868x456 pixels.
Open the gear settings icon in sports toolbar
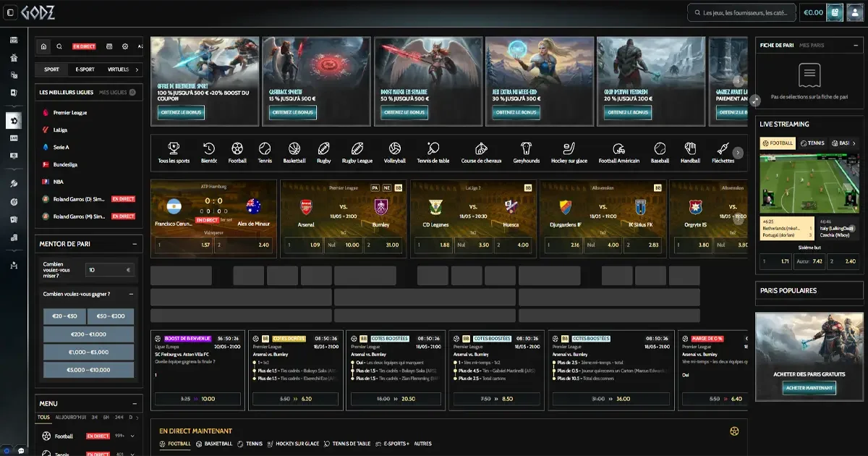[125, 46]
